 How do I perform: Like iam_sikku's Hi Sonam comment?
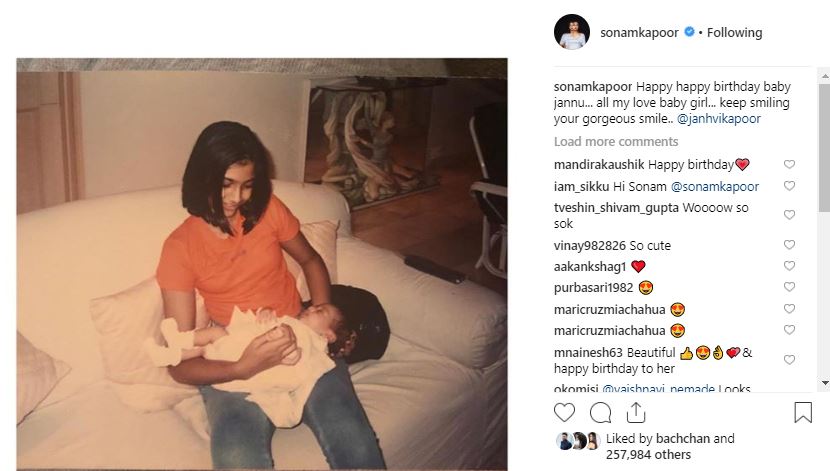[789, 186]
